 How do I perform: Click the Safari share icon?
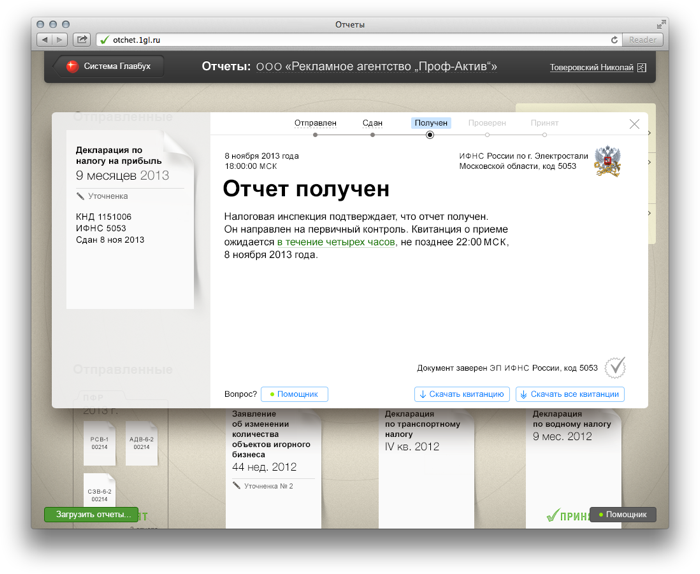coord(82,40)
